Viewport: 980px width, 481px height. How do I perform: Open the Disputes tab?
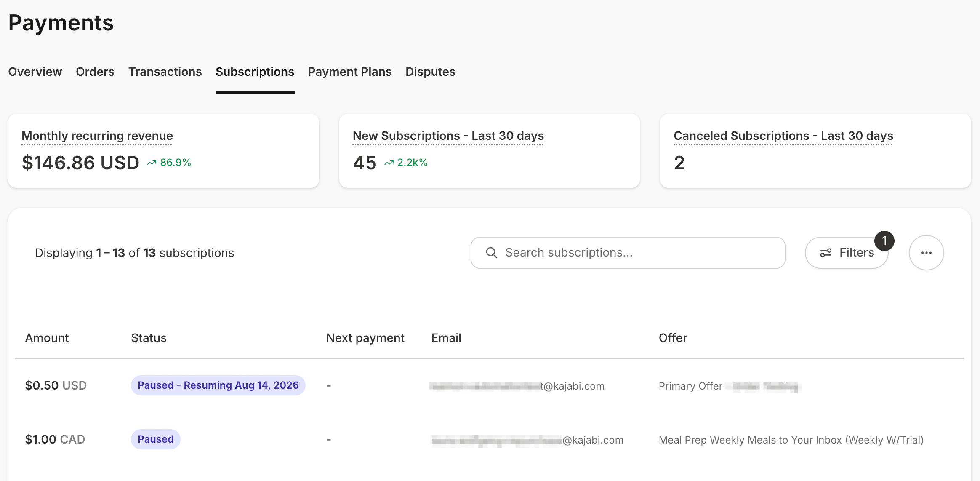click(x=430, y=72)
